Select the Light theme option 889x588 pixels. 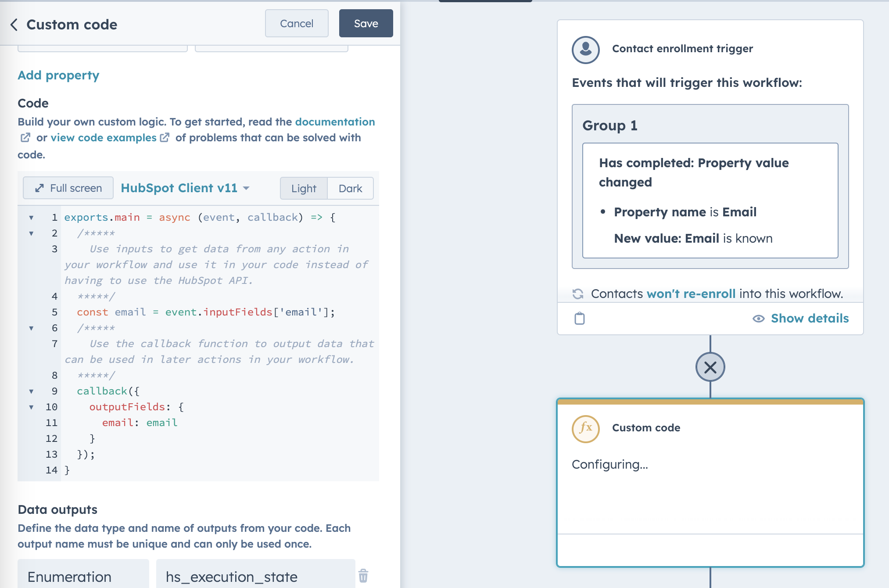304,188
